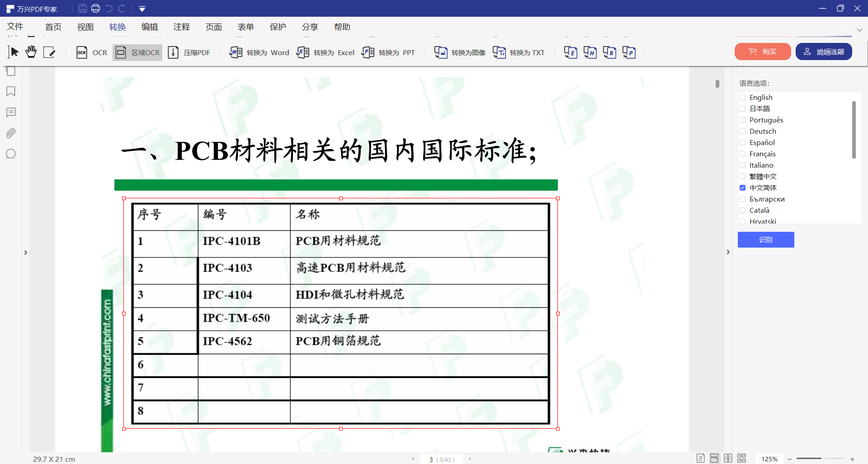The height and width of the screenshot is (464, 868).
Task: Check the Français language option
Action: click(742, 154)
